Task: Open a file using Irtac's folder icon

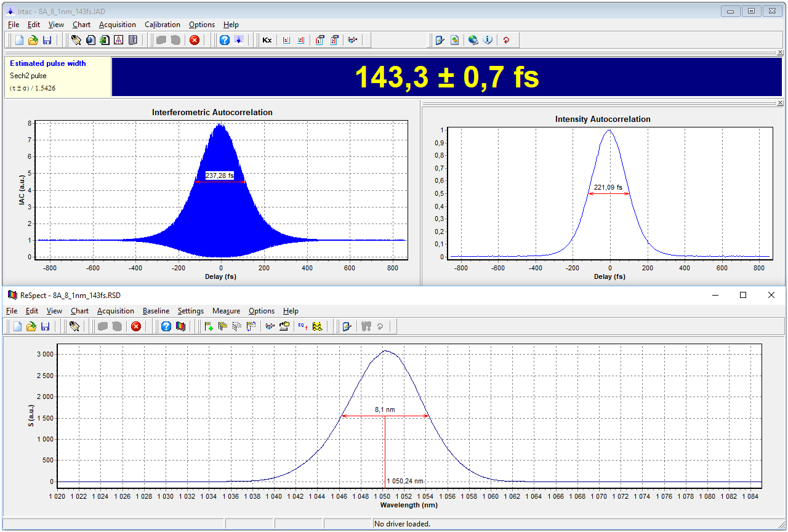Action: (33, 40)
